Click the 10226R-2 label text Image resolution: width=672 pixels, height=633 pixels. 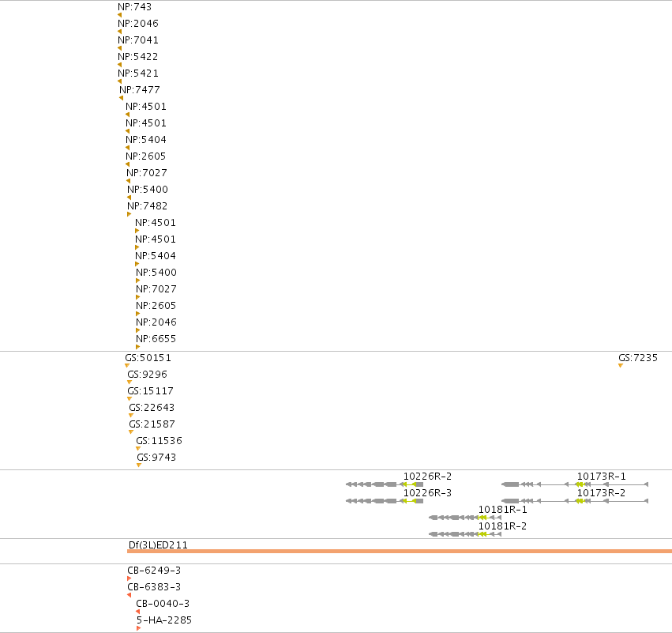[427, 477]
